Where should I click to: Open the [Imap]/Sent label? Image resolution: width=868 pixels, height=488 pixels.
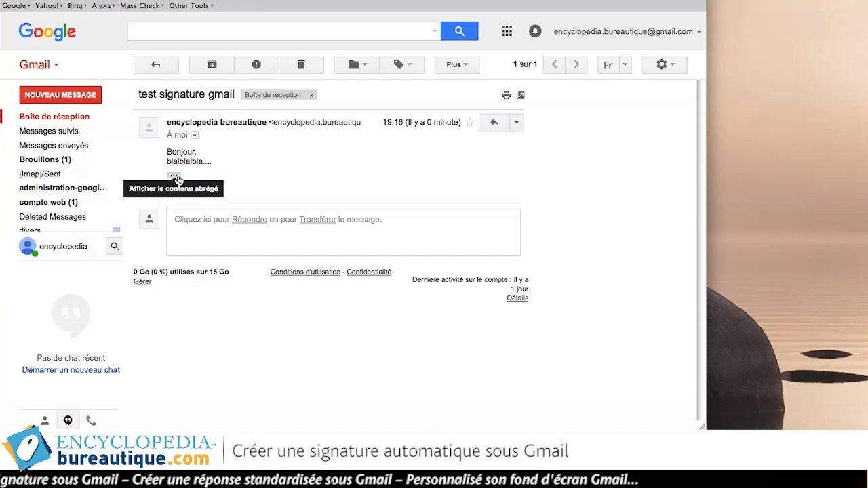40,174
